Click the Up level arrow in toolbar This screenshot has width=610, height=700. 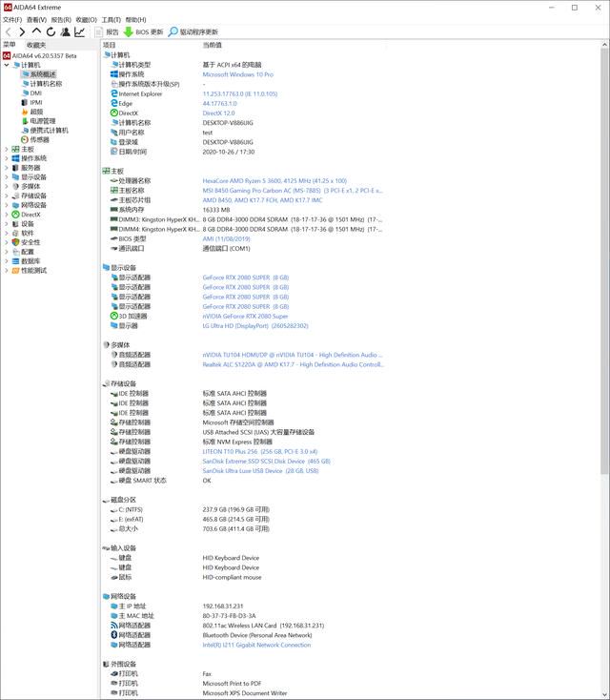coord(36,31)
